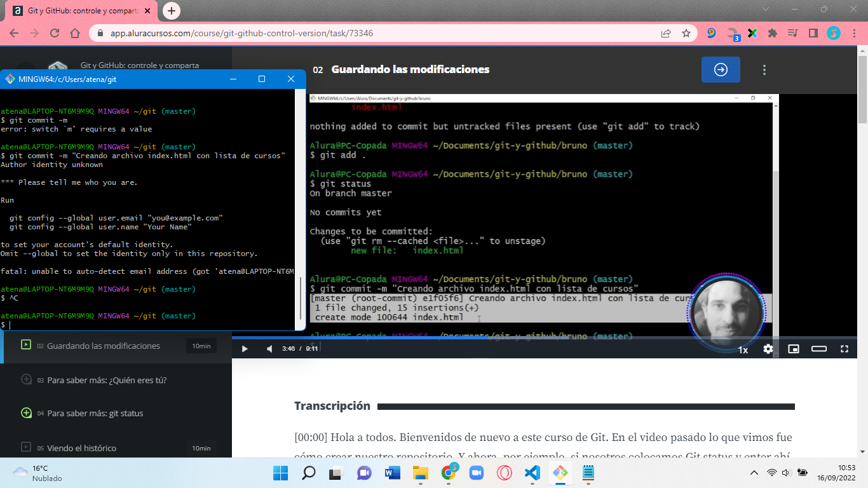Play the course video
The height and width of the screenshot is (488, 868).
(244, 349)
